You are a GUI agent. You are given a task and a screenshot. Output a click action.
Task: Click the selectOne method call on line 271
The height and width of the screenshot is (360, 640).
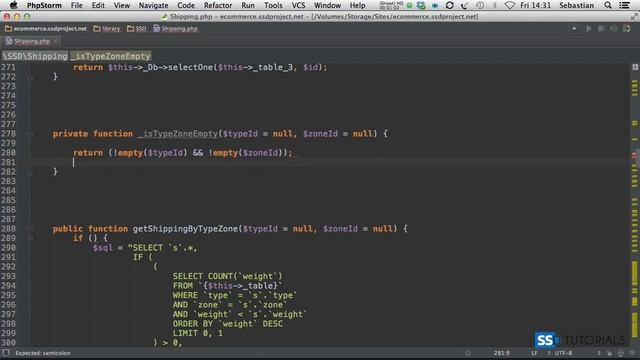[x=190, y=67]
